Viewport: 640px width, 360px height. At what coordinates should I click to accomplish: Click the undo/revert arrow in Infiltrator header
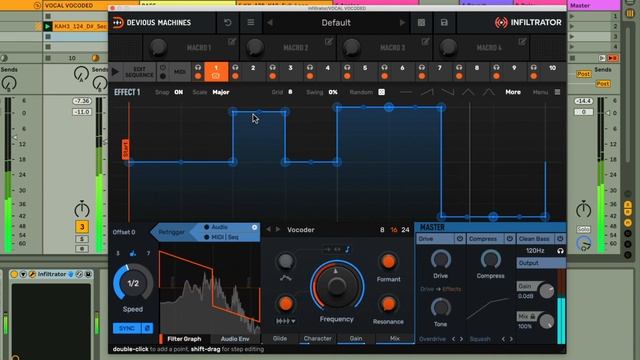coord(228,22)
